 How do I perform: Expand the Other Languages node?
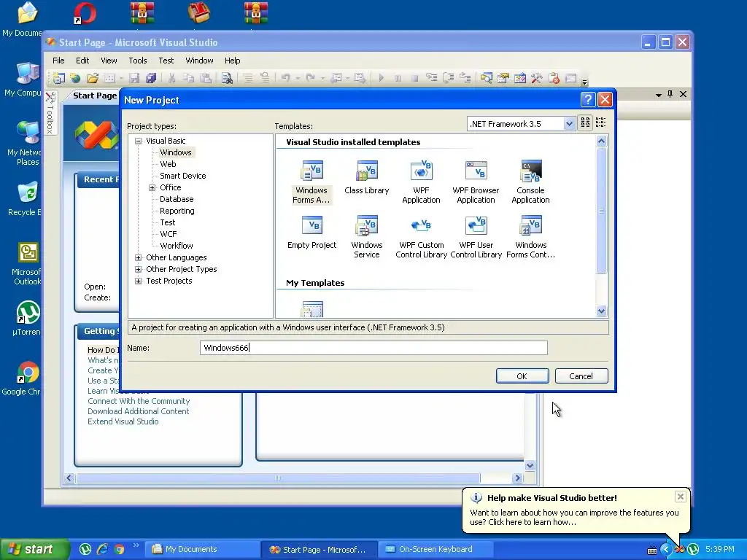tap(138, 257)
